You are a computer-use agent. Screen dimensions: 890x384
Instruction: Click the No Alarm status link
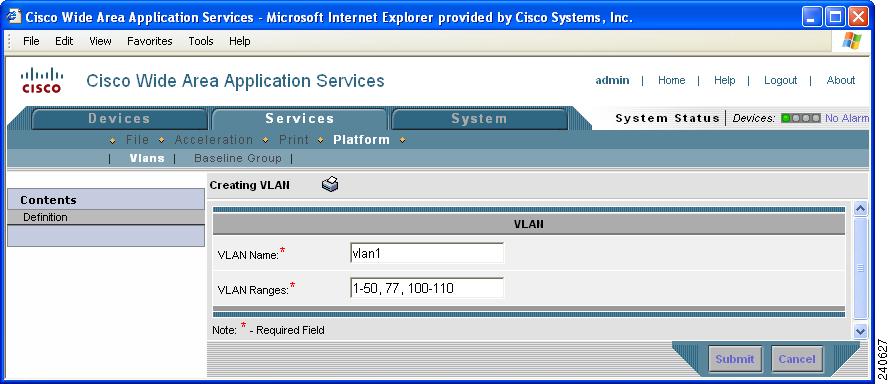click(x=846, y=118)
